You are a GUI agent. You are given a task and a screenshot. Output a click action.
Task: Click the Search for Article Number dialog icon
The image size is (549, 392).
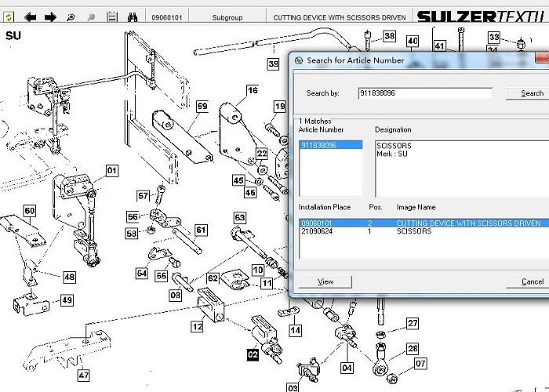(x=299, y=60)
